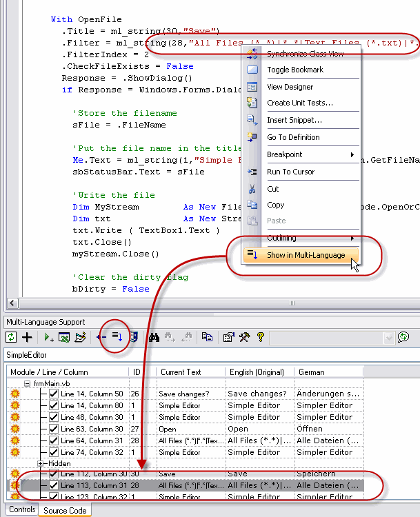This screenshot has width=420, height=517.
Task: Expand the Hidden tree node
Action: pyautogui.click(x=41, y=464)
